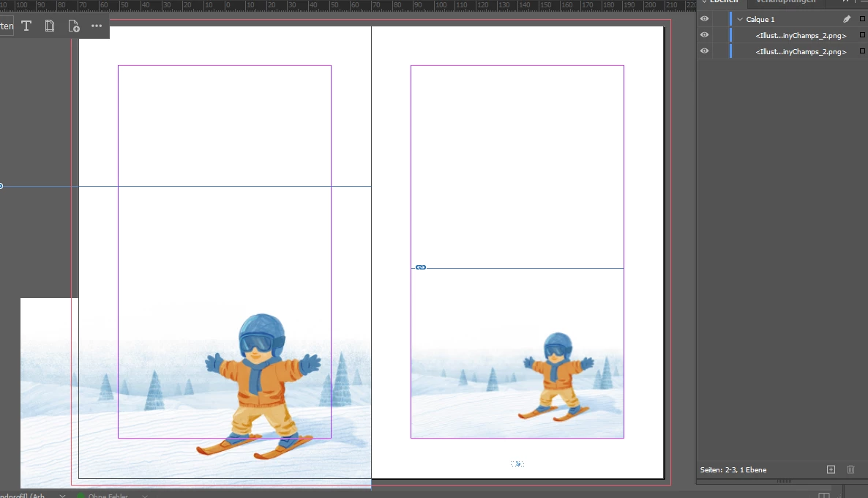
Task: Hide the second Illust...inyChamps_2.png object
Action: point(704,51)
